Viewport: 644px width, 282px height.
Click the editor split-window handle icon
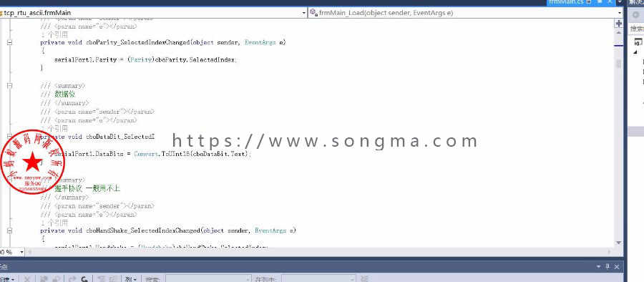619,24
